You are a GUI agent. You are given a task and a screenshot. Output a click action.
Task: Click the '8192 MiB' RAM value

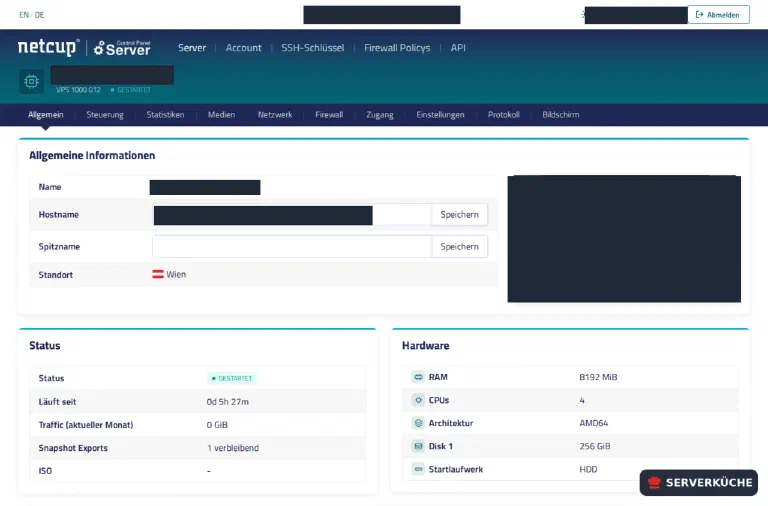tap(598, 377)
